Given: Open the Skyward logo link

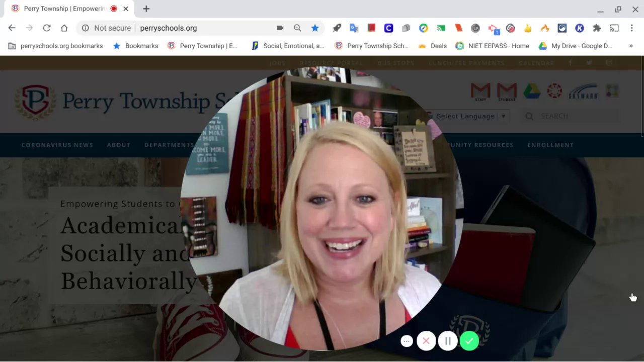Looking at the screenshot, I should tap(583, 92).
